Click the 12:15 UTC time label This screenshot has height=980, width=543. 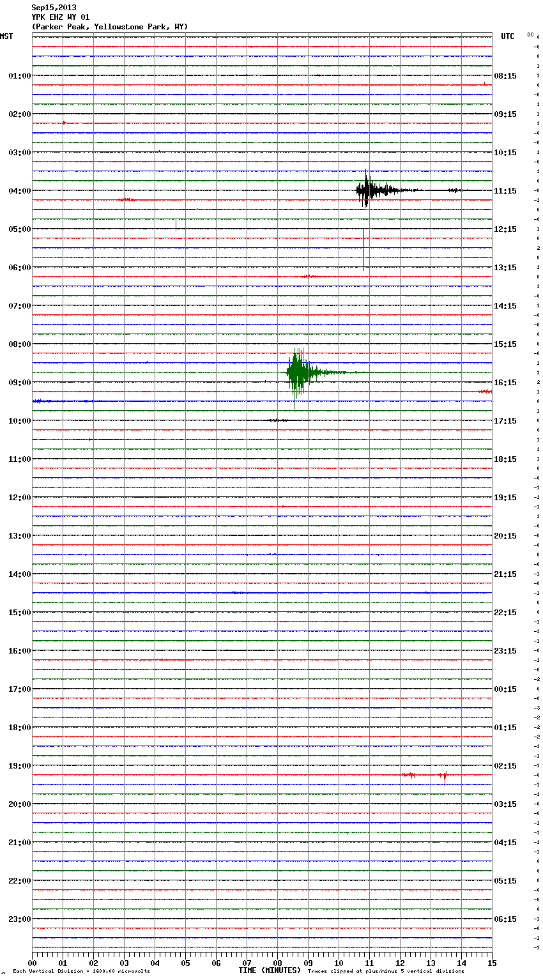pos(505,229)
